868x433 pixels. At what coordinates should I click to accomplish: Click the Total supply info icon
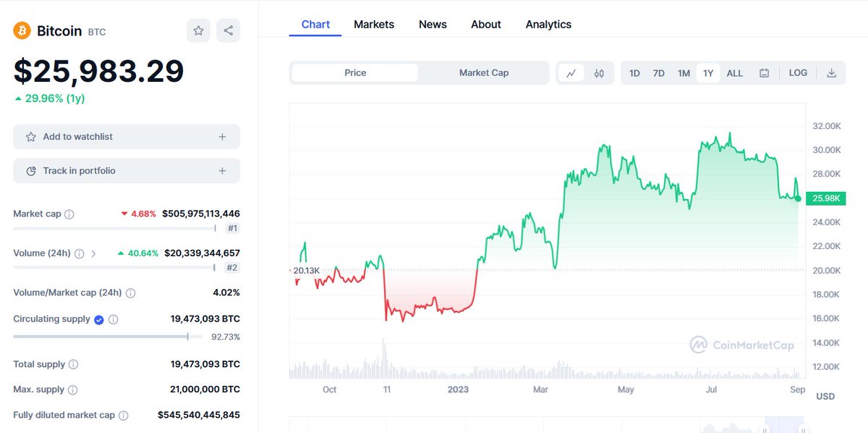point(73,365)
